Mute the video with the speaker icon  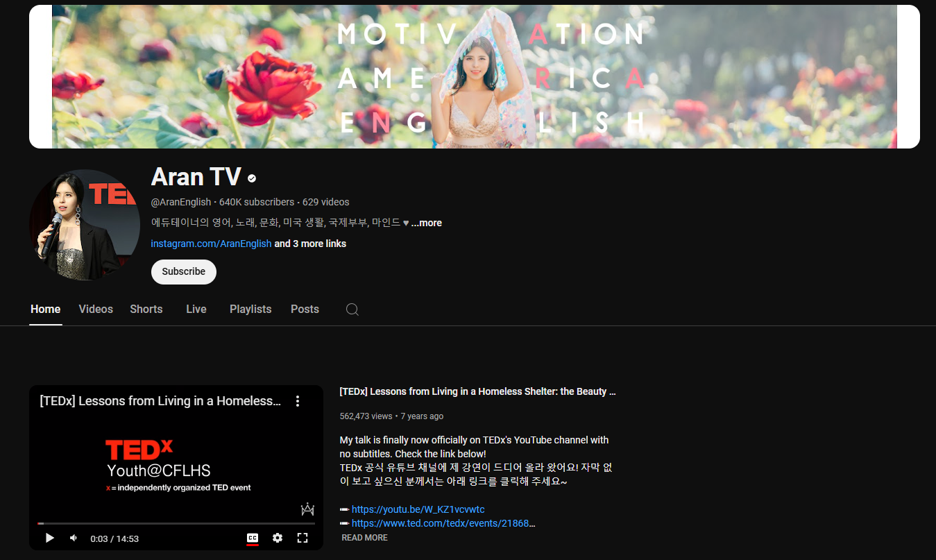coord(74,538)
